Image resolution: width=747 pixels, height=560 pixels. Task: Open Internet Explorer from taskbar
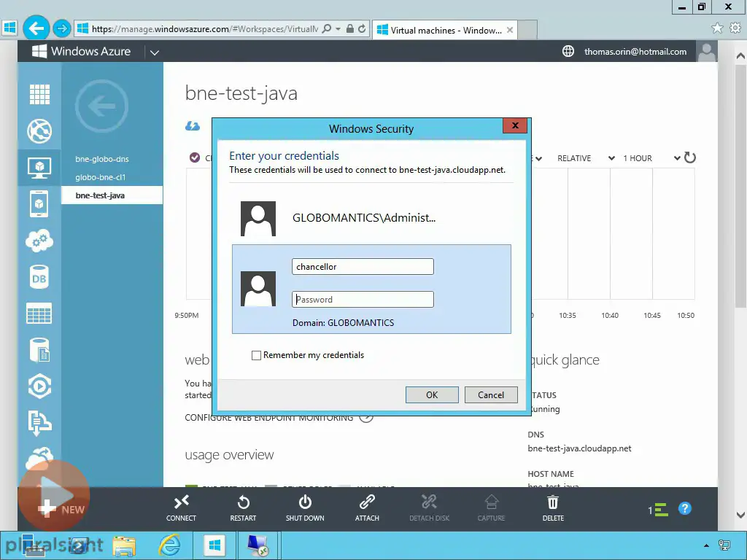point(169,545)
